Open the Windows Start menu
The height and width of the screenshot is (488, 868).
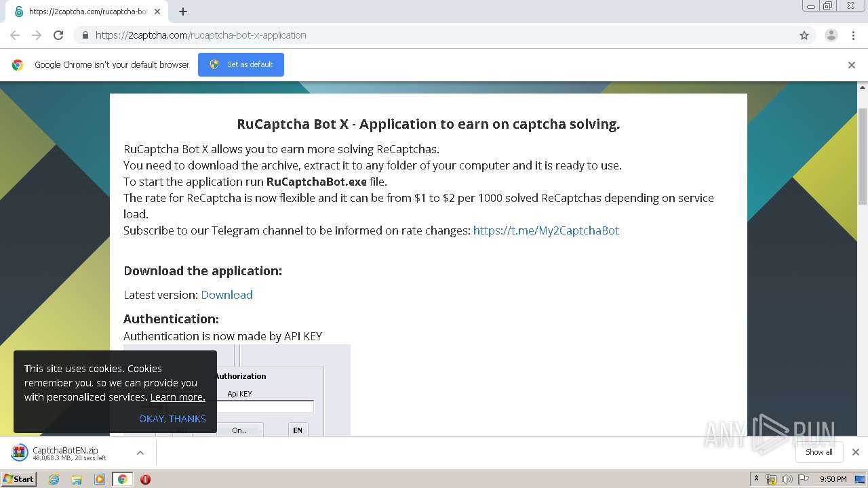[19, 479]
